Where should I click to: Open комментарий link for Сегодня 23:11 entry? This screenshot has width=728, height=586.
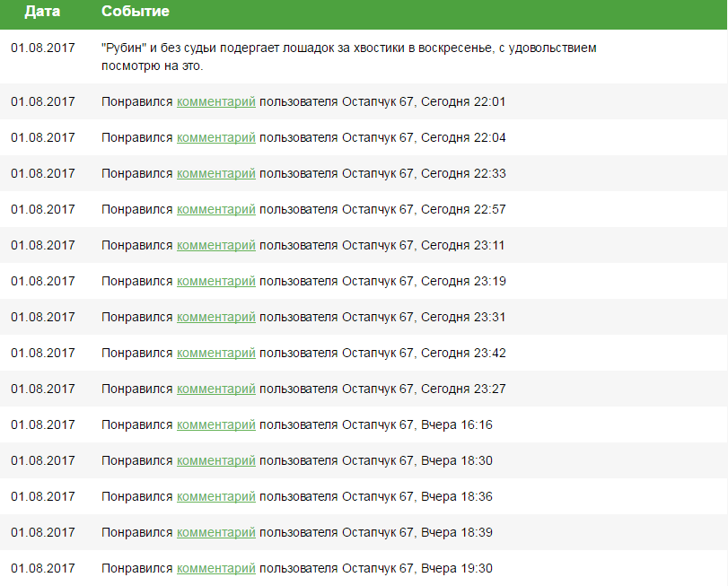216,245
